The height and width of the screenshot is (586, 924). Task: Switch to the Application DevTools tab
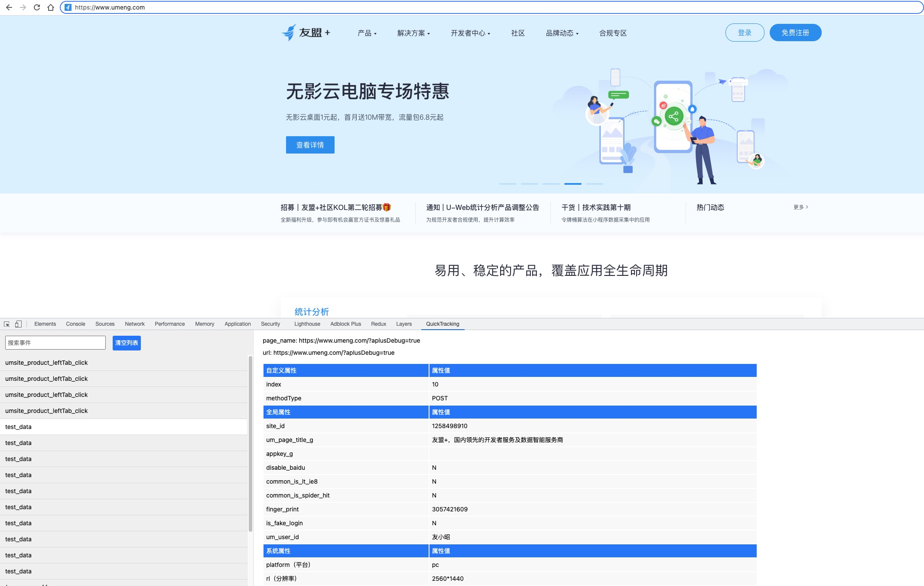click(x=238, y=324)
